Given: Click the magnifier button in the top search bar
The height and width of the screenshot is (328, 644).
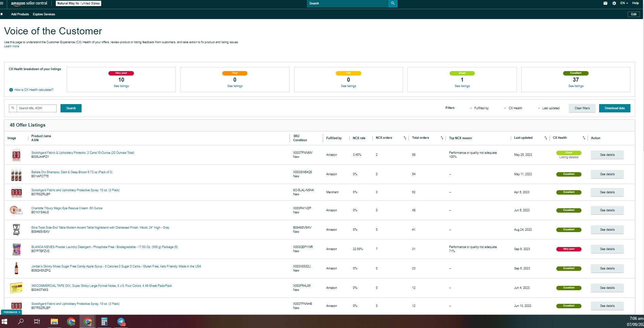Looking at the screenshot, I should coord(393,3).
